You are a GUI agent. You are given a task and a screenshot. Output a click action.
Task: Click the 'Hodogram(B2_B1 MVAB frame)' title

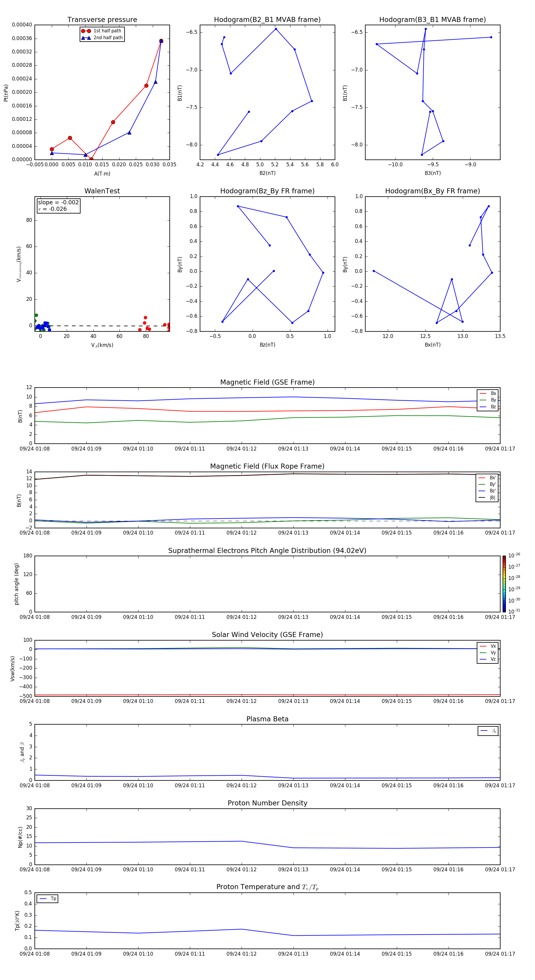267,20
